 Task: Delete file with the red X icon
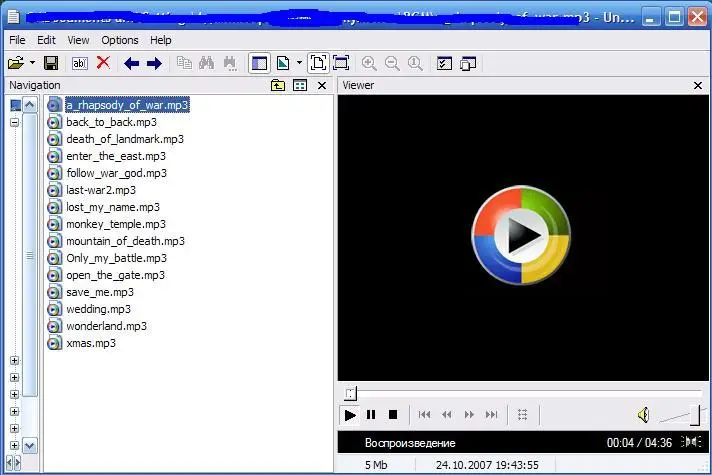click(104, 63)
